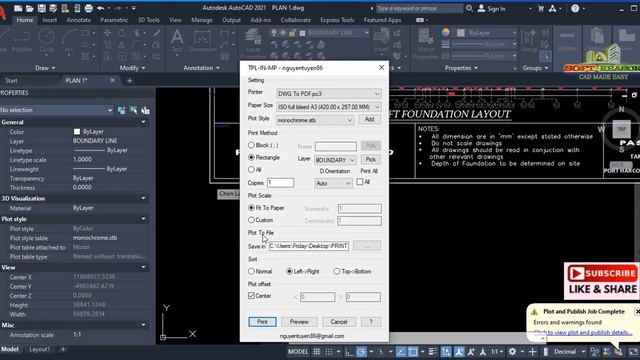Uncheck the Center plot offset checkbox
Image resolution: width=640 pixels, height=360 pixels.
(251, 296)
